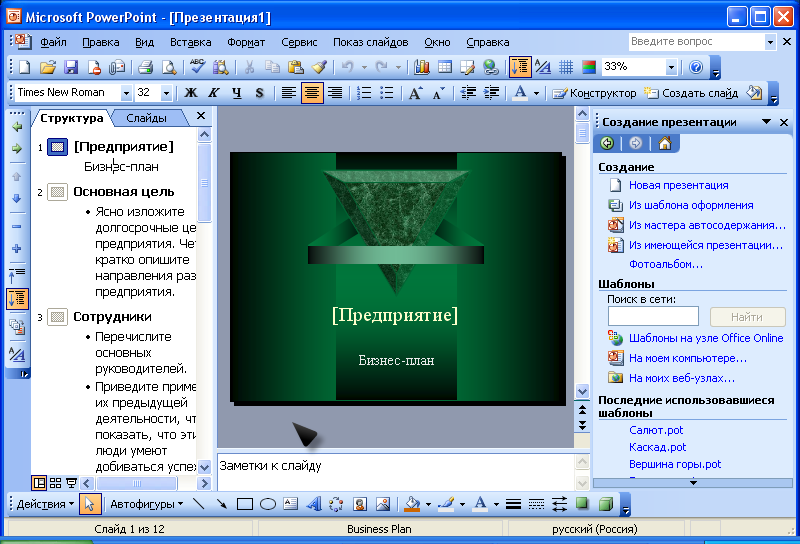Viewport: 800px width, 544px height.
Task: Open the Вставка menu
Action: pyautogui.click(x=190, y=42)
